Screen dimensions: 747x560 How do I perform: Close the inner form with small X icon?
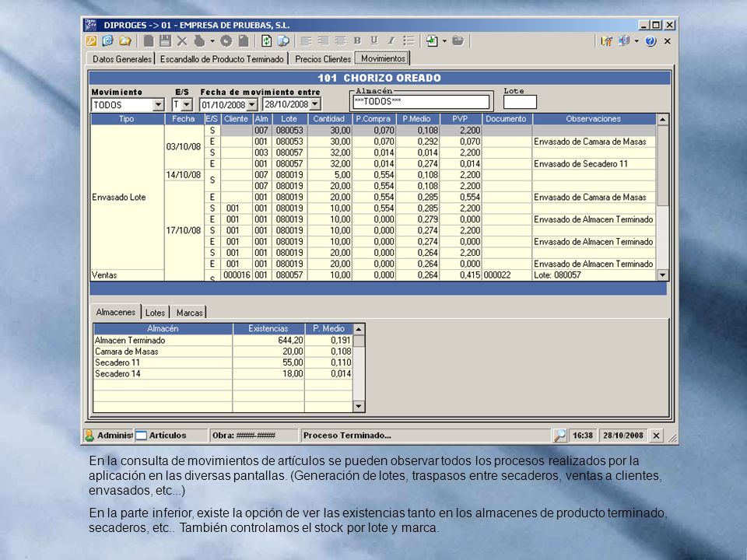[x=668, y=41]
